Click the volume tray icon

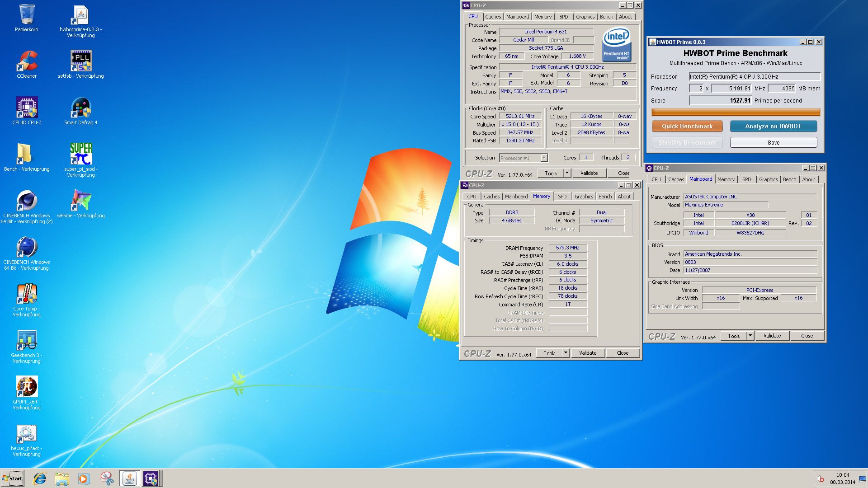820,479
